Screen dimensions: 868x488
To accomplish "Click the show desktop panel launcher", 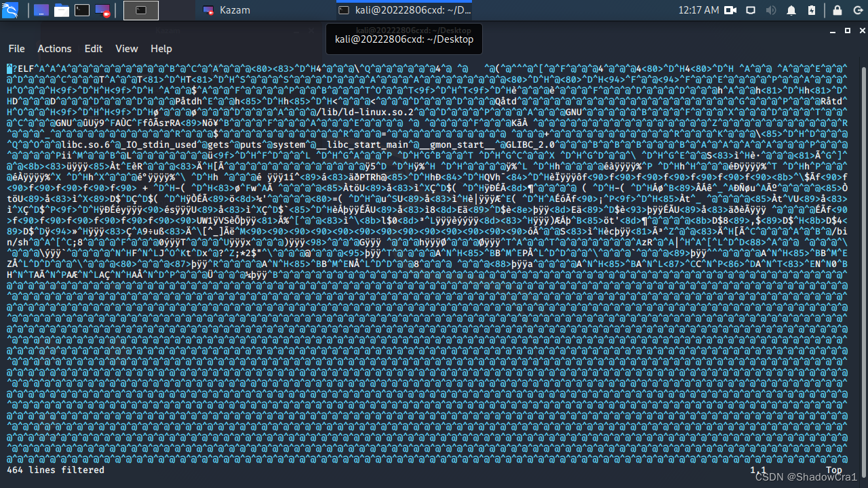I will (x=41, y=10).
